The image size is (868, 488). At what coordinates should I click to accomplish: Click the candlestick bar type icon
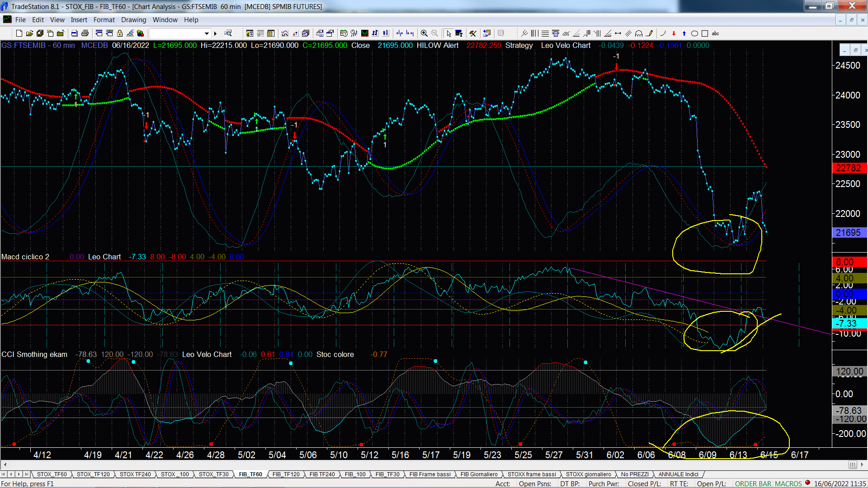(x=386, y=33)
